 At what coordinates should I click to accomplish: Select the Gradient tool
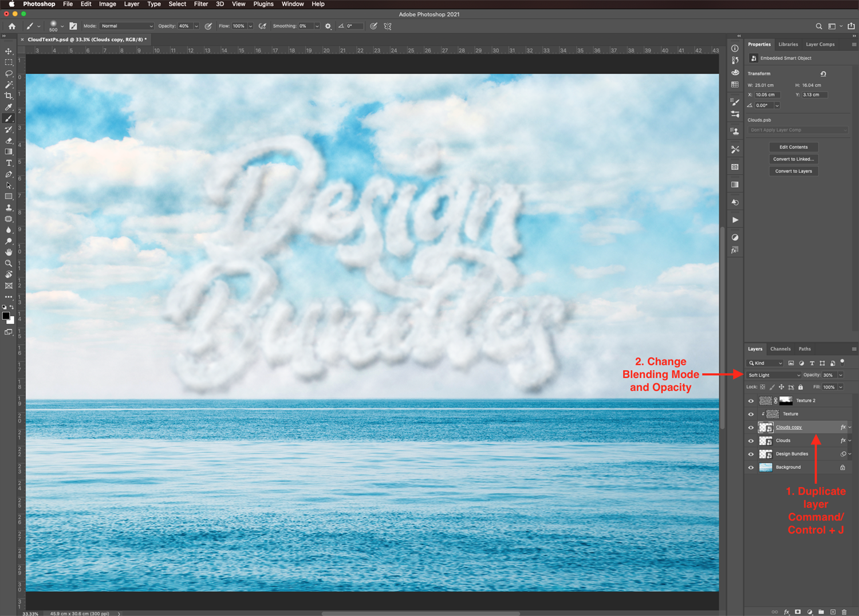pyautogui.click(x=9, y=152)
